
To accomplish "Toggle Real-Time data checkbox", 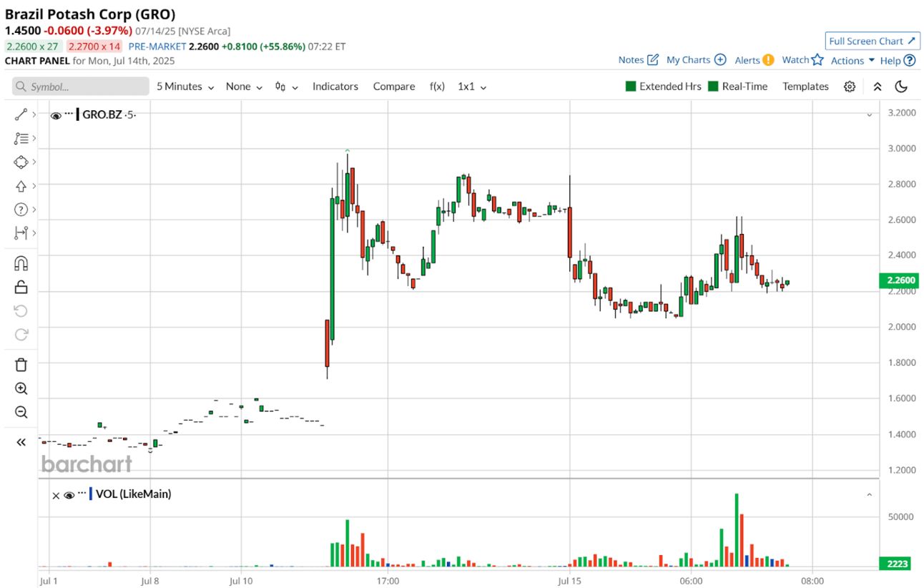I will pyautogui.click(x=713, y=87).
